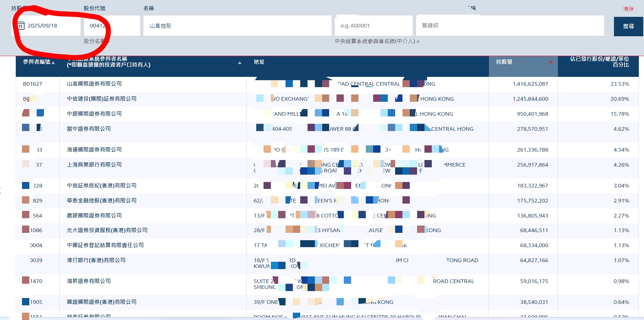Viewport: 644px width, 320px height.
Task: Click the 0.64% percentage cell
Action: (621, 302)
